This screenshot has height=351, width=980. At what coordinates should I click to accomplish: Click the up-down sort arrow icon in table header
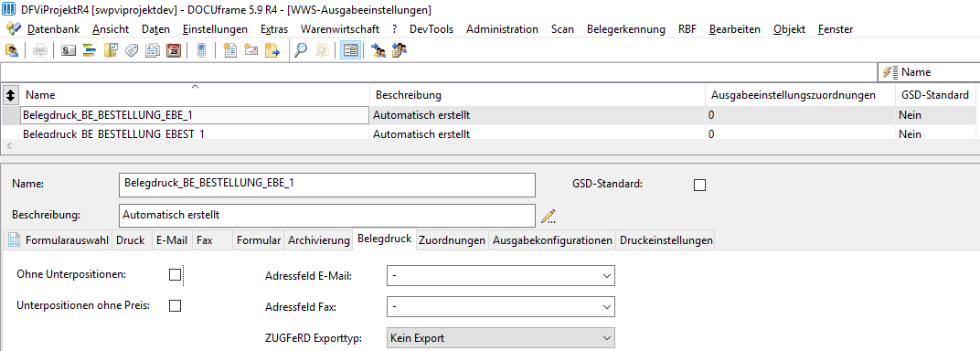10,95
